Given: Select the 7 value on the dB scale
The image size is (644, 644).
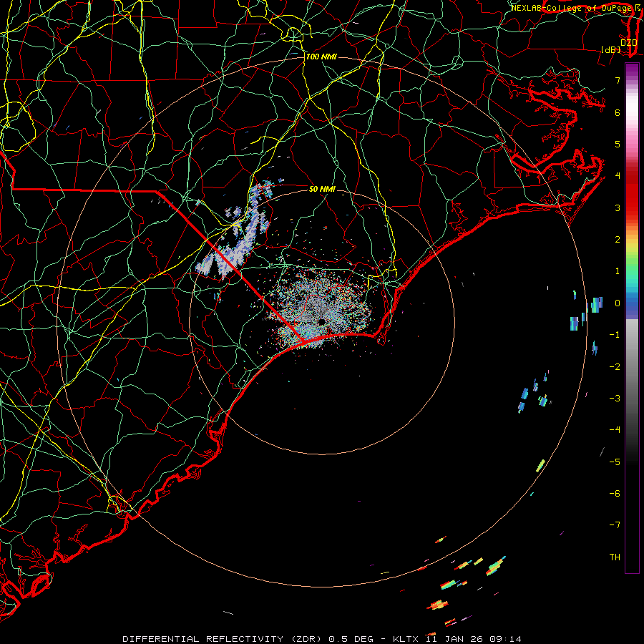Looking at the screenshot, I should 618,80.
